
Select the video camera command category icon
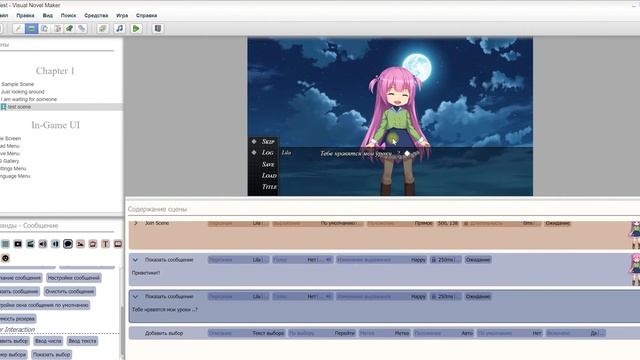18,244
